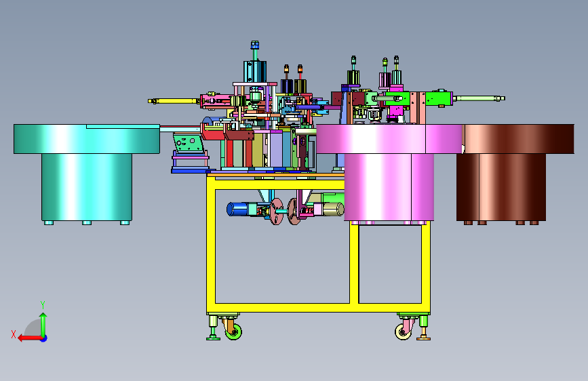Select the yellow pneumatic cylinder rod at left
The image size is (588, 381).
coord(174,101)
